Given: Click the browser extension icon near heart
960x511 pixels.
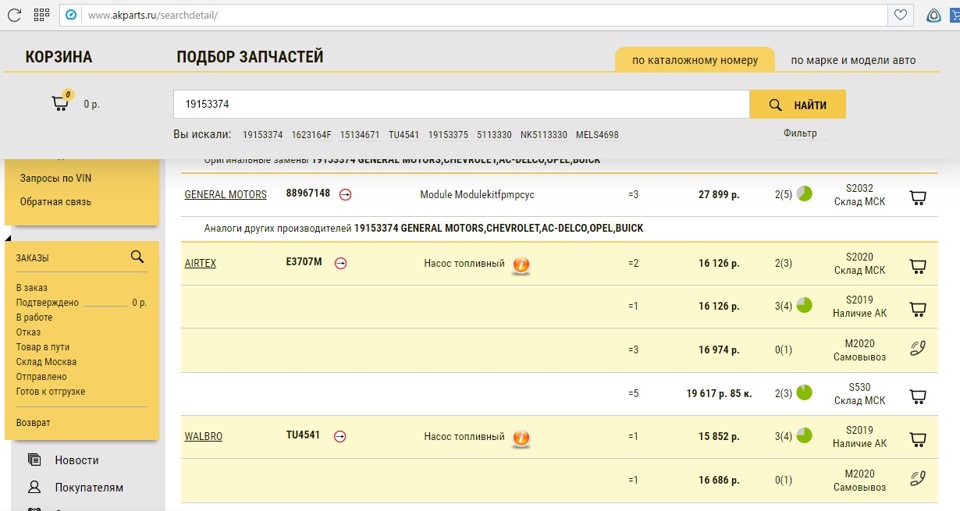Looking at the screenshot, I should point(934,15).
